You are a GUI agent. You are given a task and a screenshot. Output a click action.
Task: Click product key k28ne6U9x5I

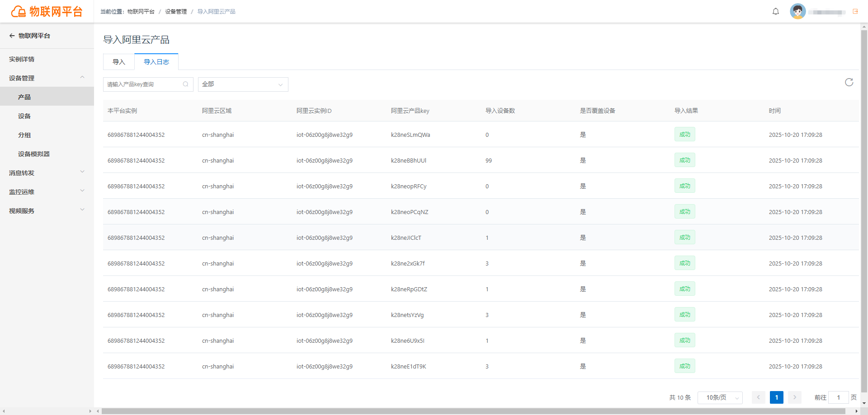408,341
